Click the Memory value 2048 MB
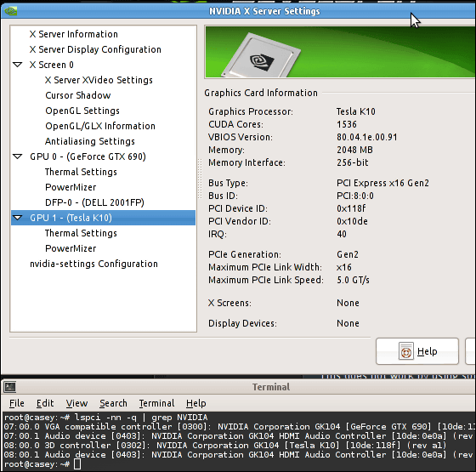 click(x=354, y=150)
